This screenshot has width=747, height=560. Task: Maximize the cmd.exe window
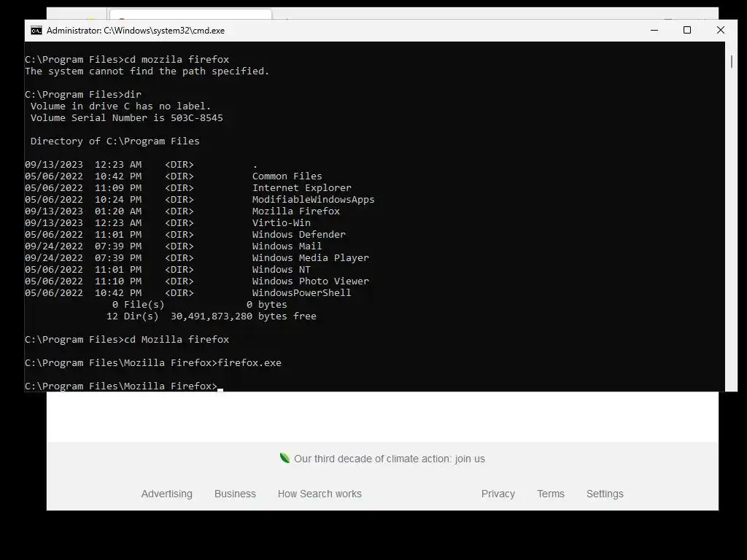coord(687,30)
